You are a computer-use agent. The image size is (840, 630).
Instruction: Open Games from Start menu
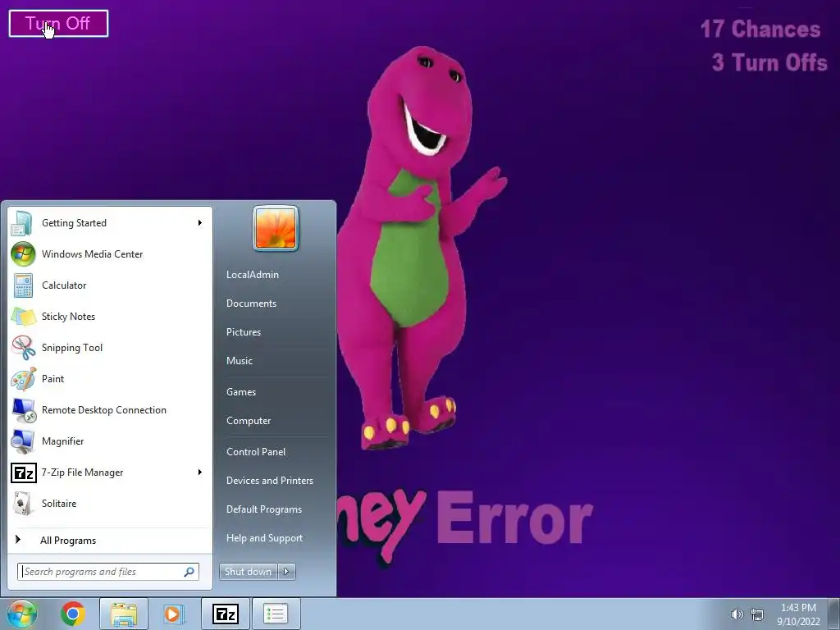coord(240,392)
